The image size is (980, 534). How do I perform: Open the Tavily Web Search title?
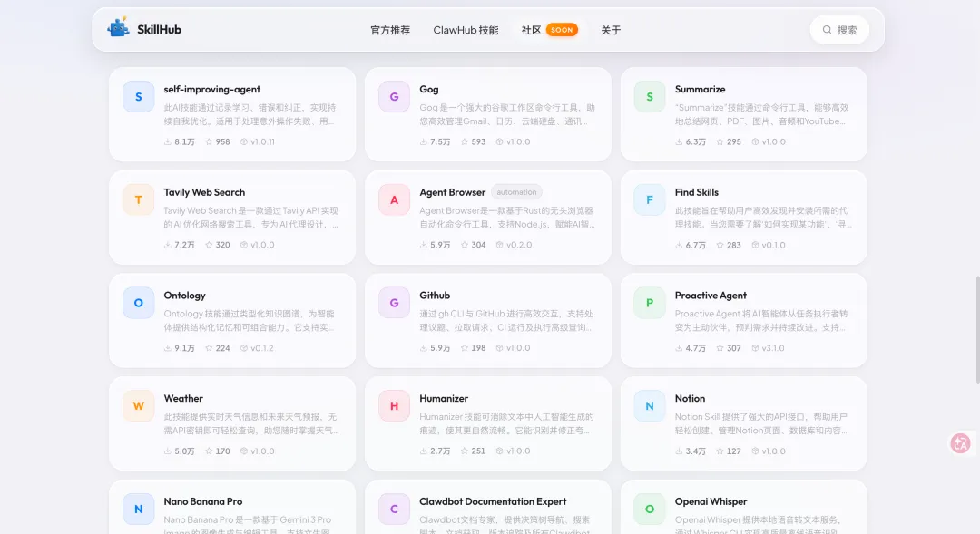point(204,192)
